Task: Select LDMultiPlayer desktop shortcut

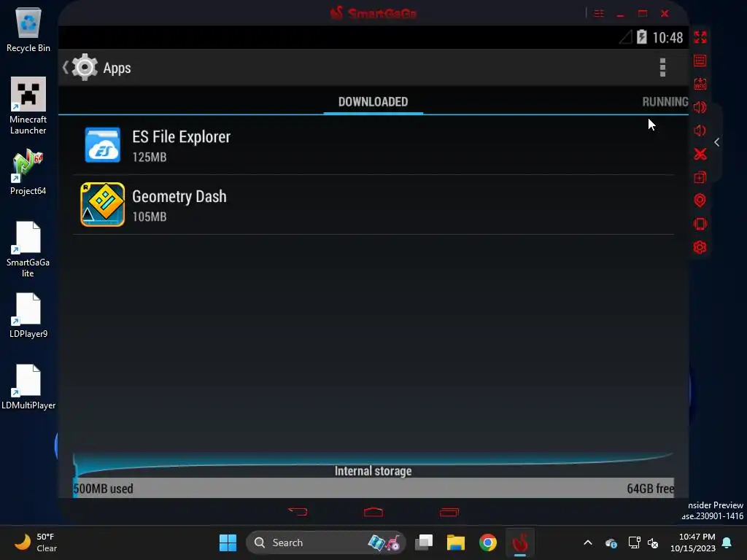Action: pyautogui.click(x=28, y=386)
